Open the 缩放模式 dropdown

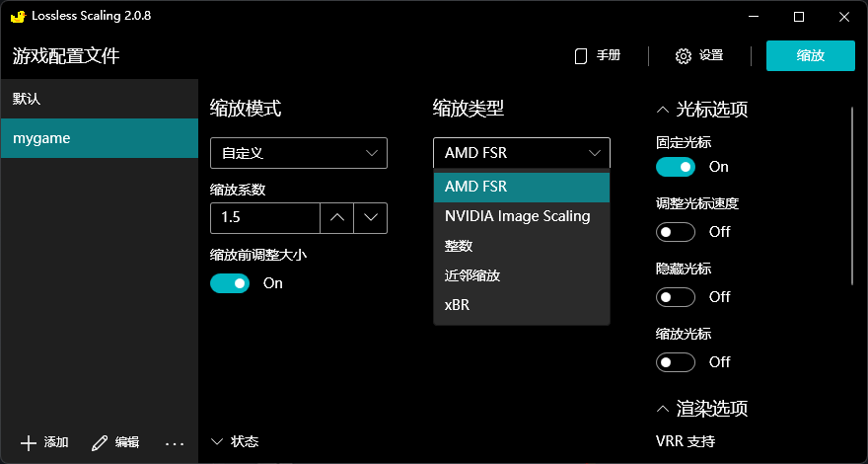click(298, 153)
